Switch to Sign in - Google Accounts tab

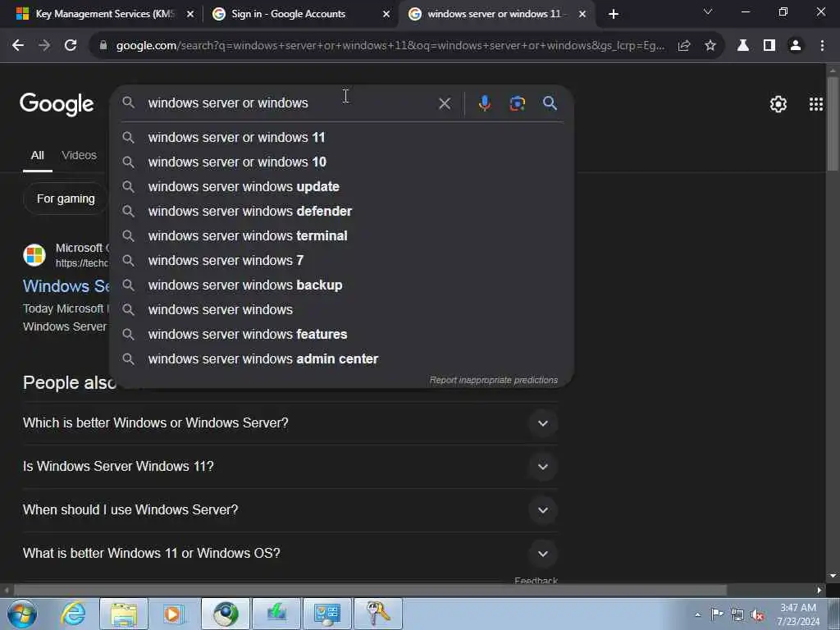click(300, 14)
